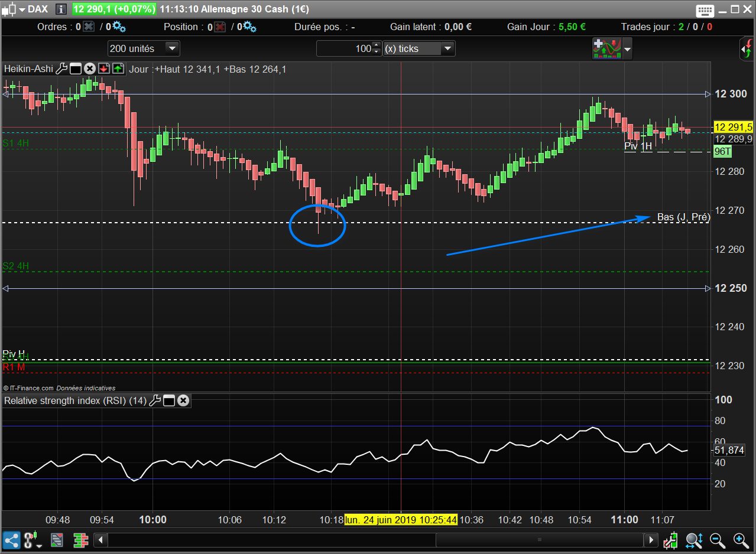Open RSI indicator settings wrench
Image resolution: width=756 pixels, height=554 pixels.
click(x=155, y=400)
